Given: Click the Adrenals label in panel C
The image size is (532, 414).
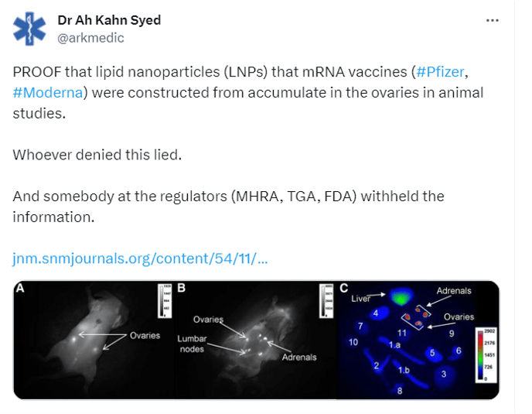Looking at the screenshot, I should [x=453, y=291].
